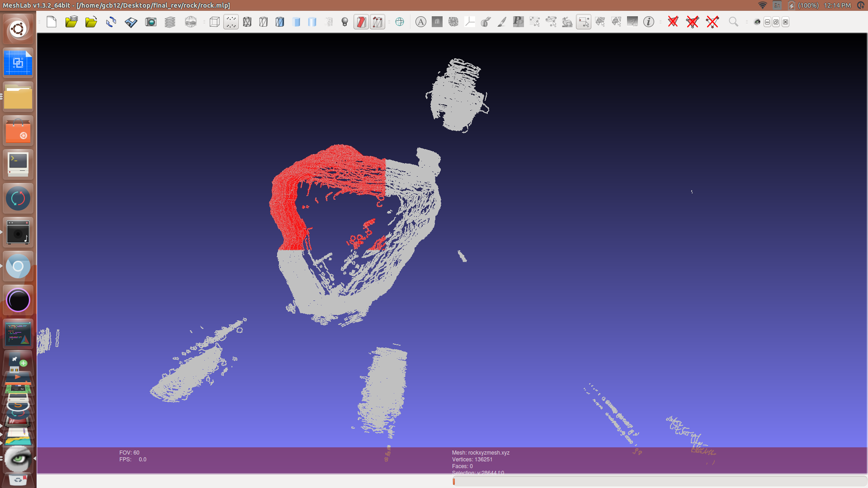Screen dimensions: 868x488
Task: Save a snapshot with camera icon
Action: point(151,22)
